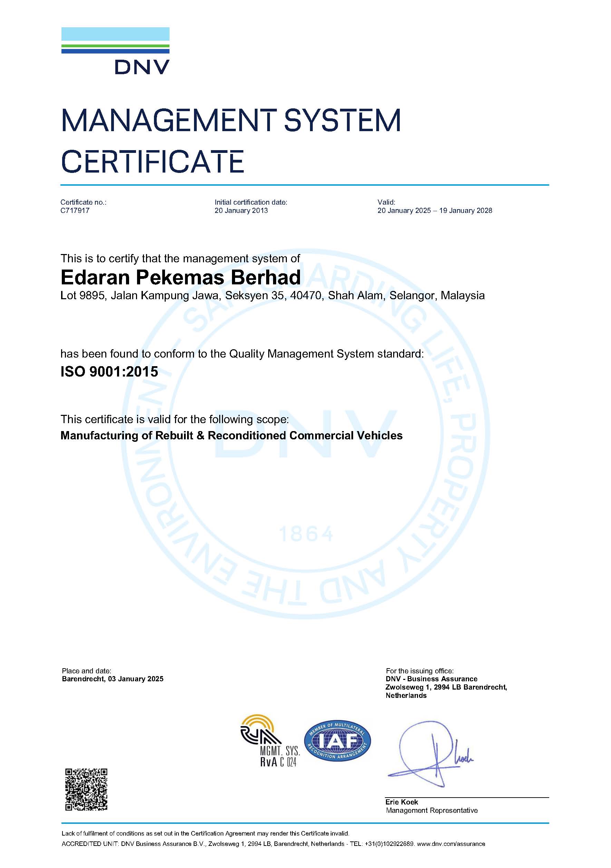The height and width of the screenshot is (868, 611).
Task: Select validity range 20 January 2025 – 19 January 2028
Action: click(435, 211)
